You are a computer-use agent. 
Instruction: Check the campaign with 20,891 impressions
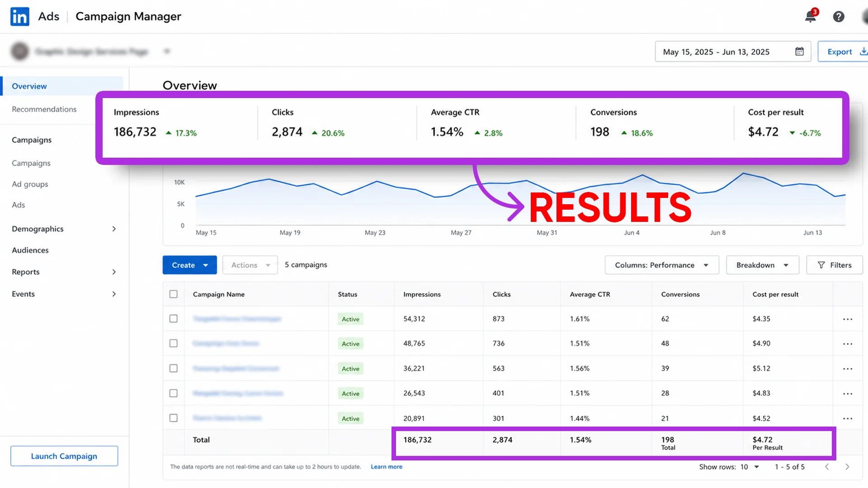pyautogui.click(x=174, y=418)
